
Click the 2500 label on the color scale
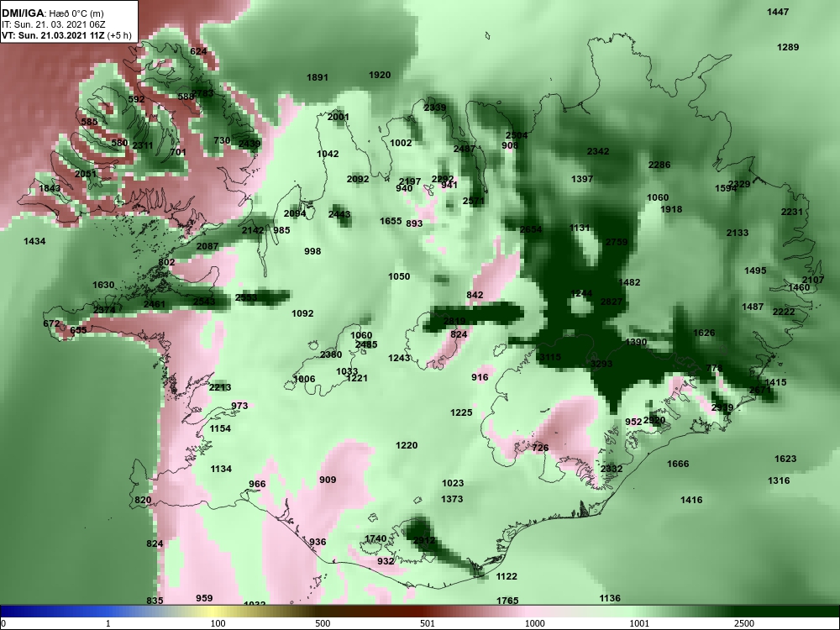(743, 623)
